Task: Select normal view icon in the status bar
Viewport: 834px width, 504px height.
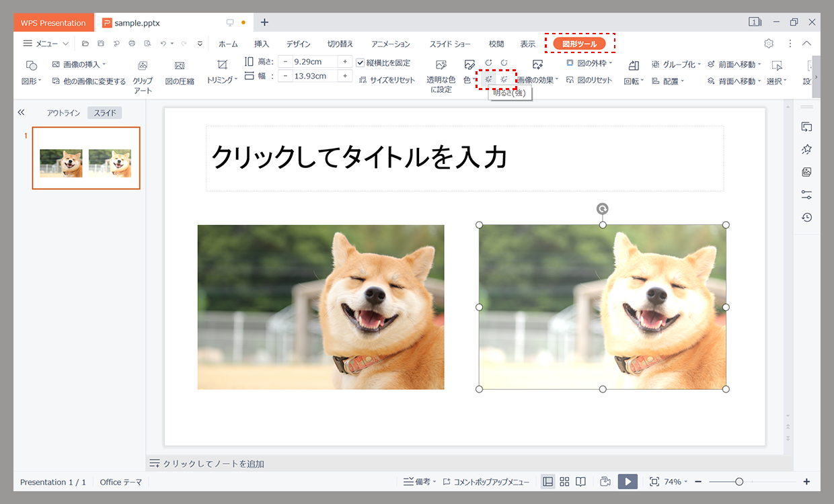Action: 548,482
